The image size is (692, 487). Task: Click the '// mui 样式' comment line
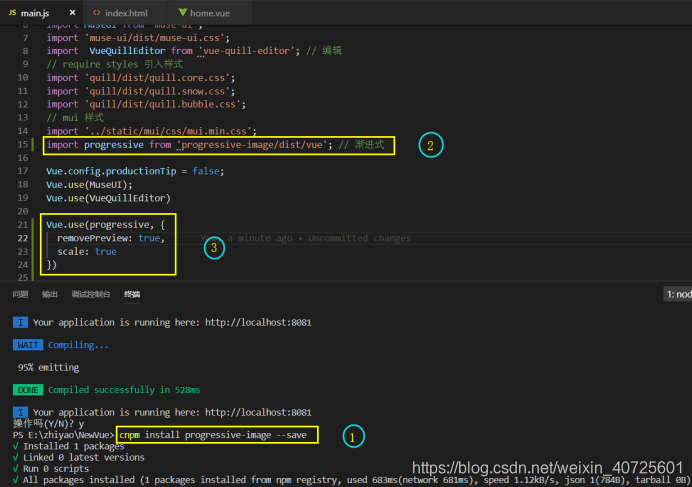75,118
